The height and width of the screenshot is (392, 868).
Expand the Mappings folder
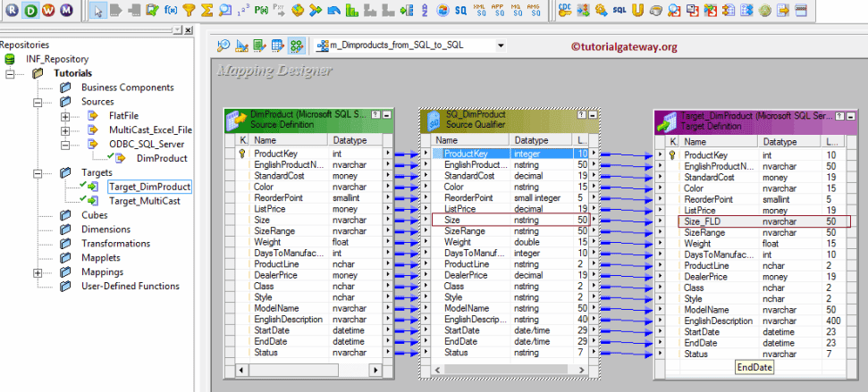(x=38, y=272)
